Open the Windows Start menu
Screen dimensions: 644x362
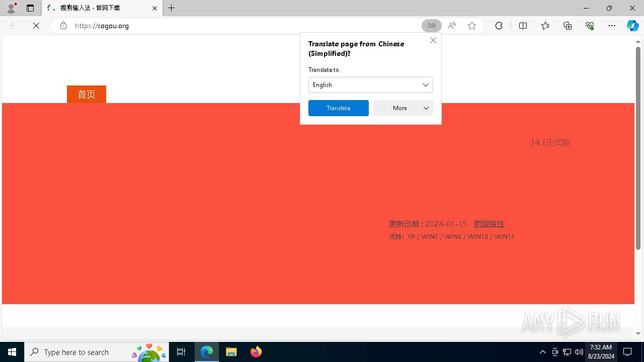coord(12,352)
